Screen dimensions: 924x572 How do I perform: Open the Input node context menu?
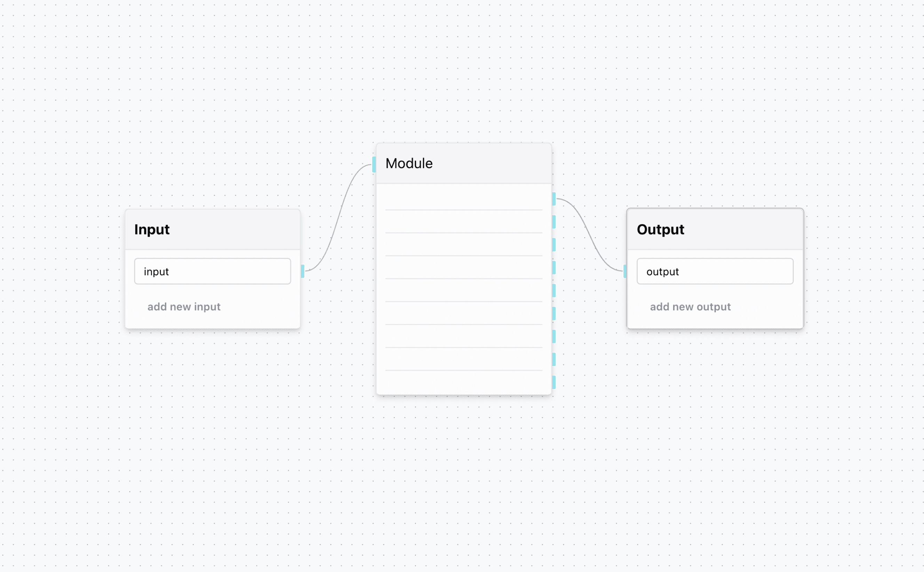pos(214,229)
